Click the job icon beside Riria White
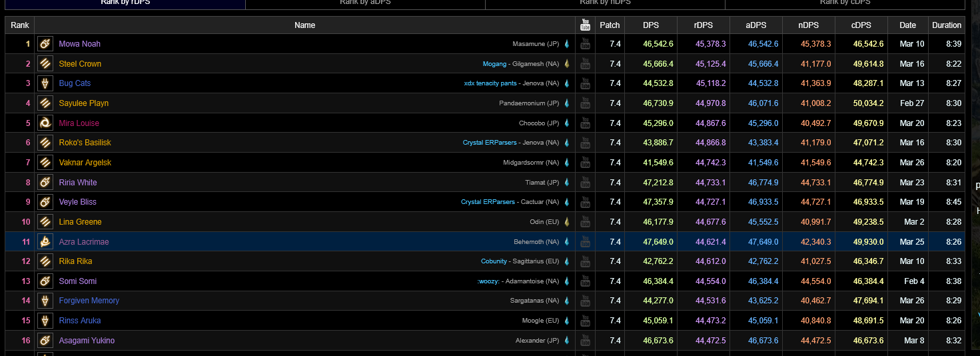Image resolution: width=980 pixels, height=356 pixels. coord(45,183)
